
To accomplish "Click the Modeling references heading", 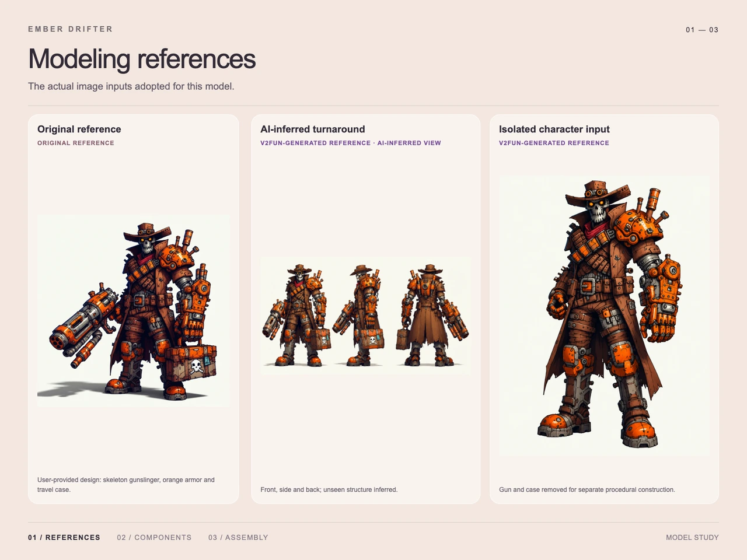I will click(x=142, y=59).
